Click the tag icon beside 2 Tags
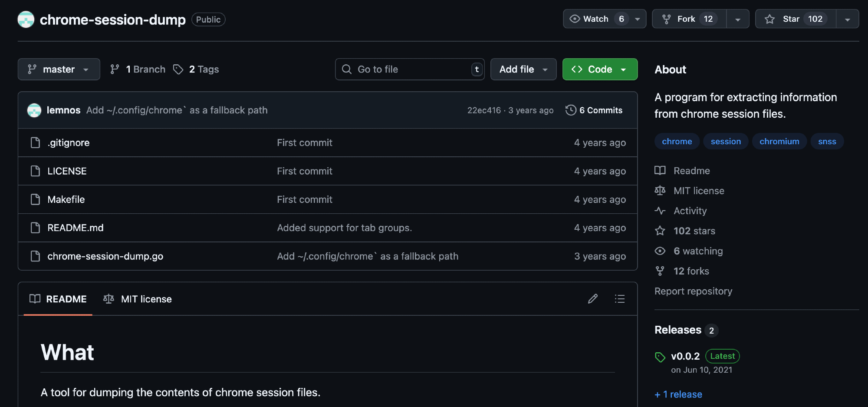The width and height of the screenshot is (868, 407). tap(178, 69)
